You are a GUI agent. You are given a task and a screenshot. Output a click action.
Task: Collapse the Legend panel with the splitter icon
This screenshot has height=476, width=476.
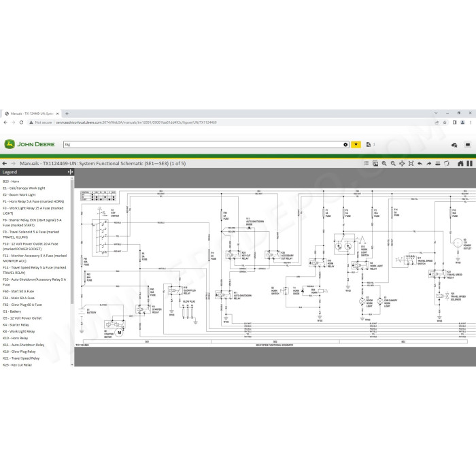click(70, 172)
